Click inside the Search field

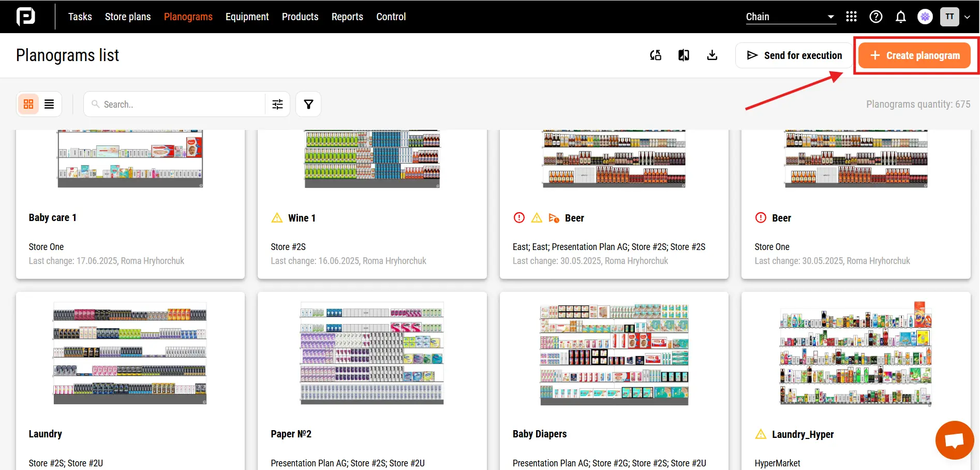tap(176, 104)
